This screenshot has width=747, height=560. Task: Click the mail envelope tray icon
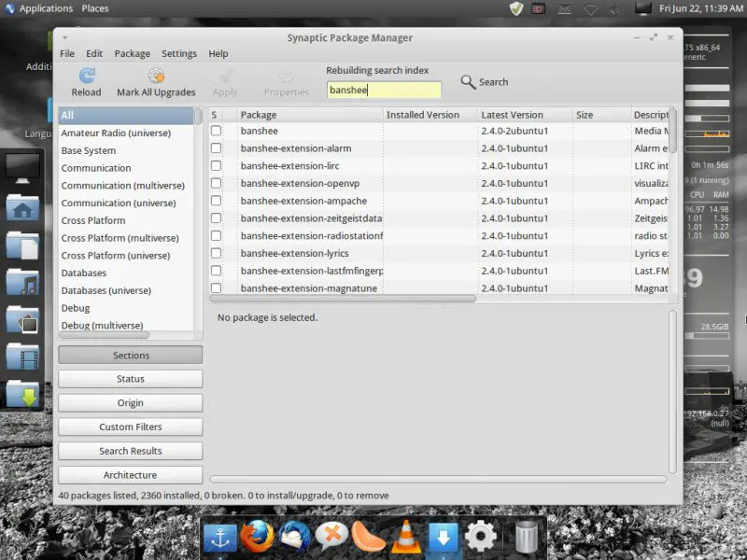pyautogui.click(x=565, y=9)
